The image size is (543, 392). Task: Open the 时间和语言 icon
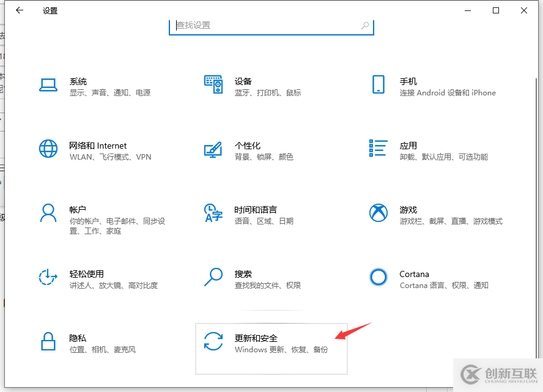pyautogui.click(x=213, y=213)
